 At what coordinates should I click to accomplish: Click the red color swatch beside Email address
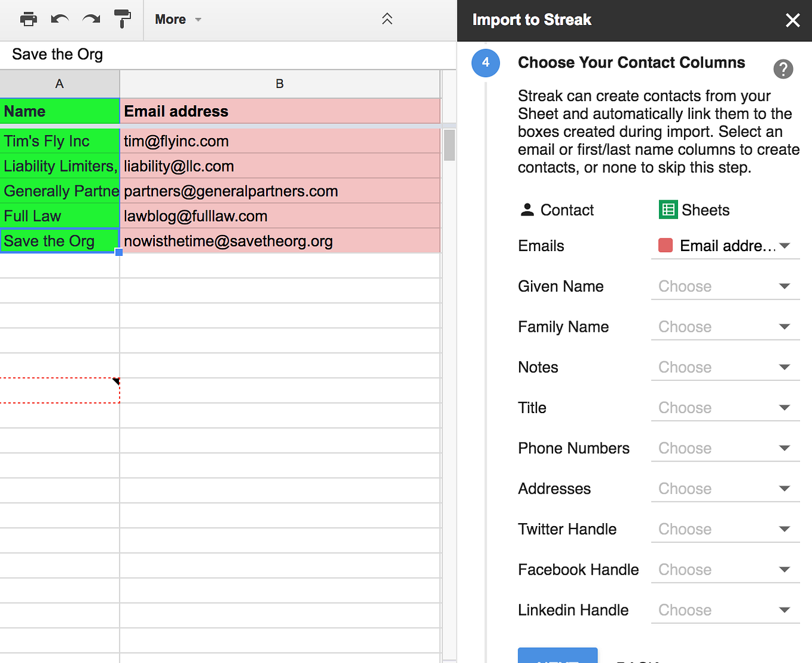(665, 245)
